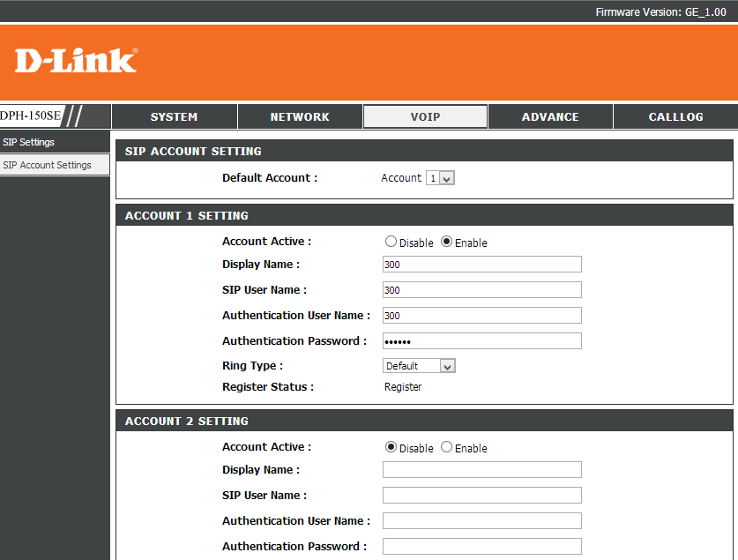Click the SIP ACCOUNT SETTING header
This screenshot has height=560, width=738.
click(193, 152)
